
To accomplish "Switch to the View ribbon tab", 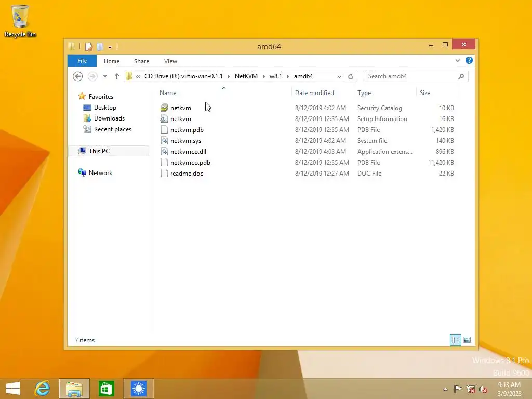I will tap(170, 61).
